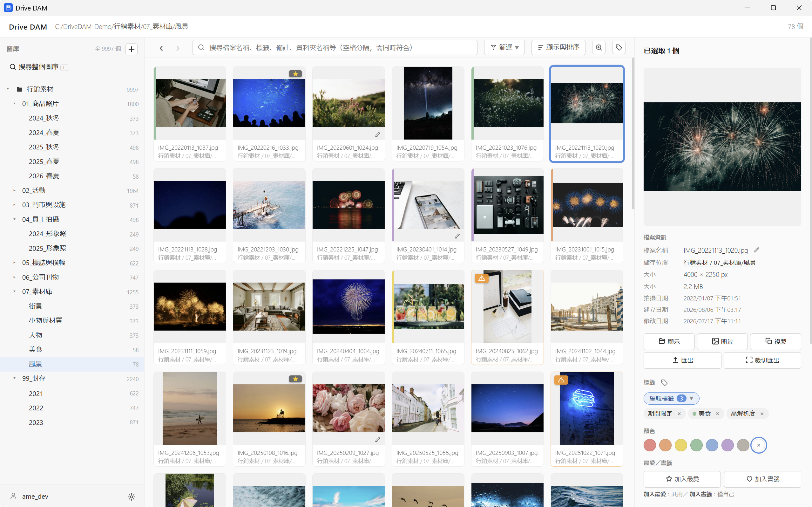
Task: Click the pencil icon on IMG_20250209_1027.jpg
Action: point(378,440)
